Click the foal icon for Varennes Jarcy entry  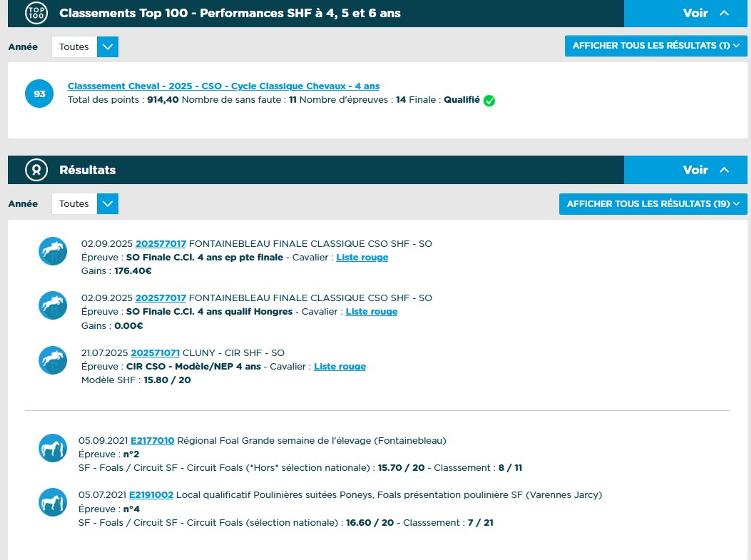53,502
